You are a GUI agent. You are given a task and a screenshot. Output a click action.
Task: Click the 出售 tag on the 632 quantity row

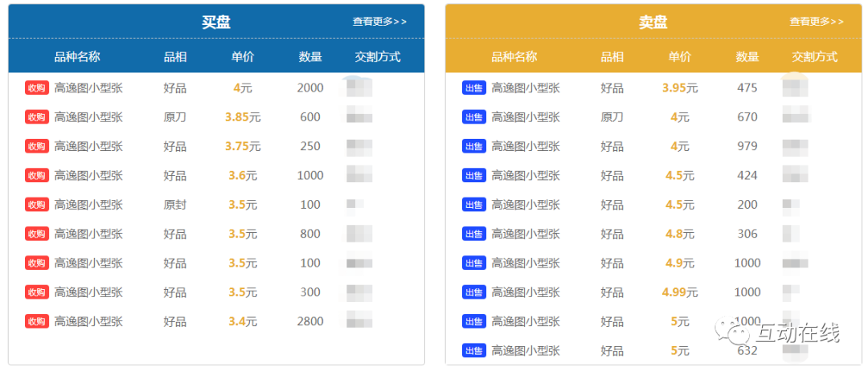coord(474,351)
